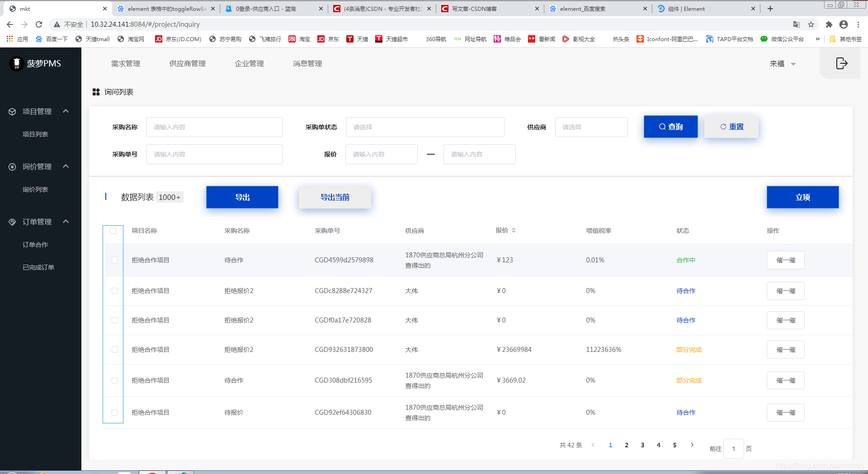Click the browser forward arrow
Viewport: 868px width, 474px height.
click(24, 24)
